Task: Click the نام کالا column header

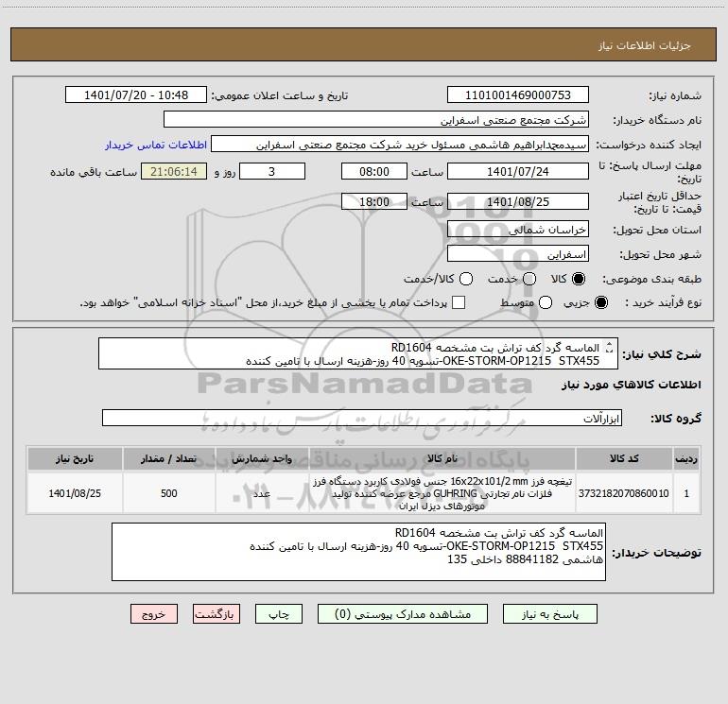Action: pos(442,458)
